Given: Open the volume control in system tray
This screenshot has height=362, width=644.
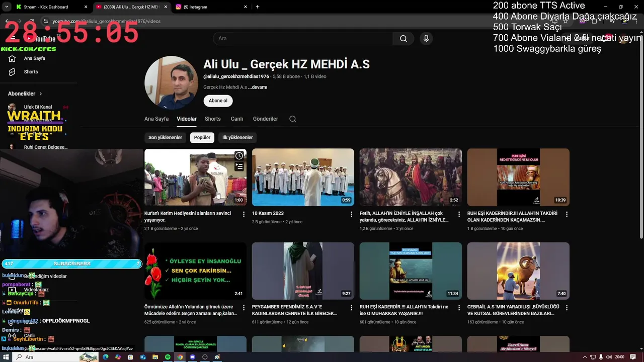Looking at the screenshot, I should 609,357.
